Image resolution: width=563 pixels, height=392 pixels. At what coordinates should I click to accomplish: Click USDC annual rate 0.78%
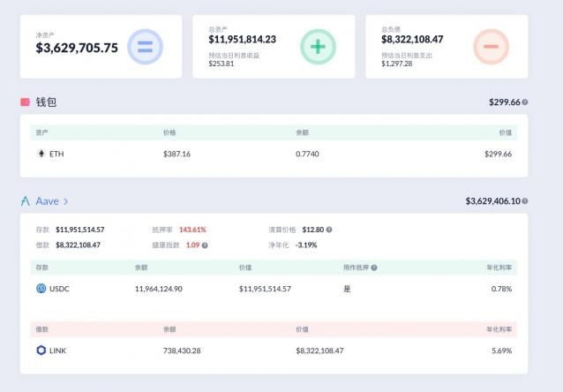[x=501, y=289]
